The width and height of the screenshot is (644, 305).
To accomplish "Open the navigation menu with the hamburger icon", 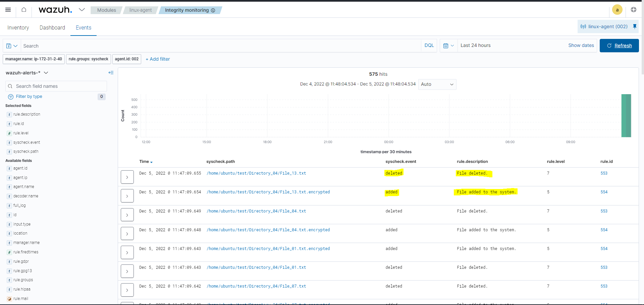I will (8, 10).
